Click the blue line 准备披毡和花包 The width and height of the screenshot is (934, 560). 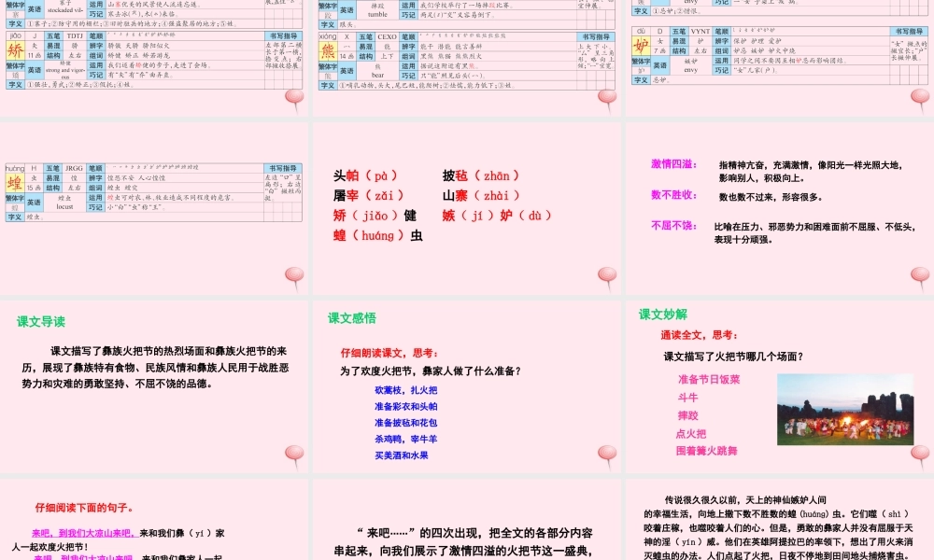(x=405, y=423)
